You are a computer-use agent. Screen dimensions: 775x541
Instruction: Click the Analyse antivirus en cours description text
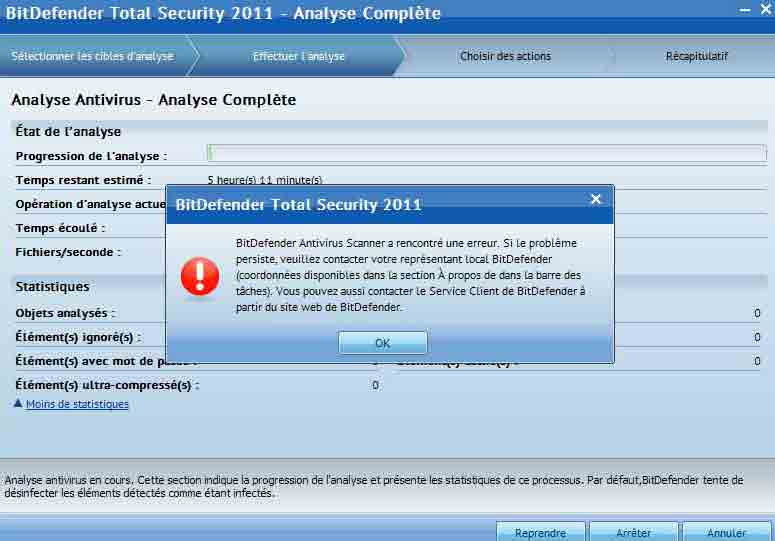click(374, 486)
